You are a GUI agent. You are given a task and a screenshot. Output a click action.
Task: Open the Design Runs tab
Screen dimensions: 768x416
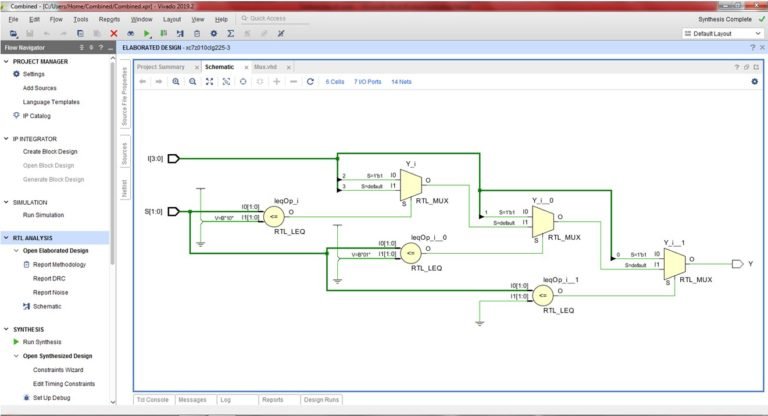point(321,400)
